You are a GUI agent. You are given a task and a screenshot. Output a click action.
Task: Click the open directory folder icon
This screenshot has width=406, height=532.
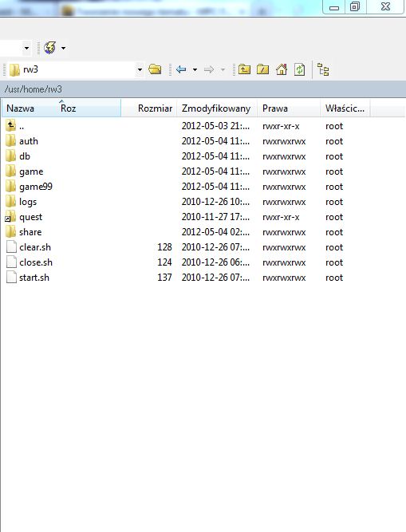point(155,69)
